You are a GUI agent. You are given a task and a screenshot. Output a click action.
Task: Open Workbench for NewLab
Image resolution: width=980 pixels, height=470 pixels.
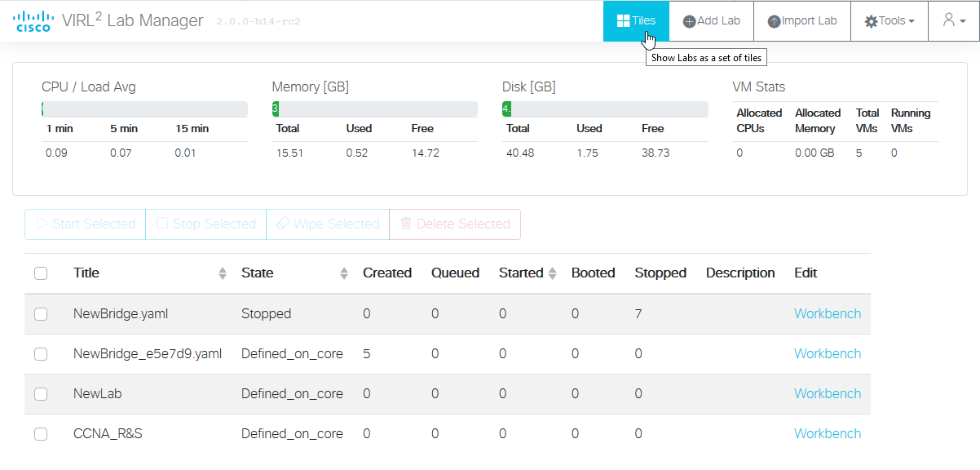tap(828, 393)
